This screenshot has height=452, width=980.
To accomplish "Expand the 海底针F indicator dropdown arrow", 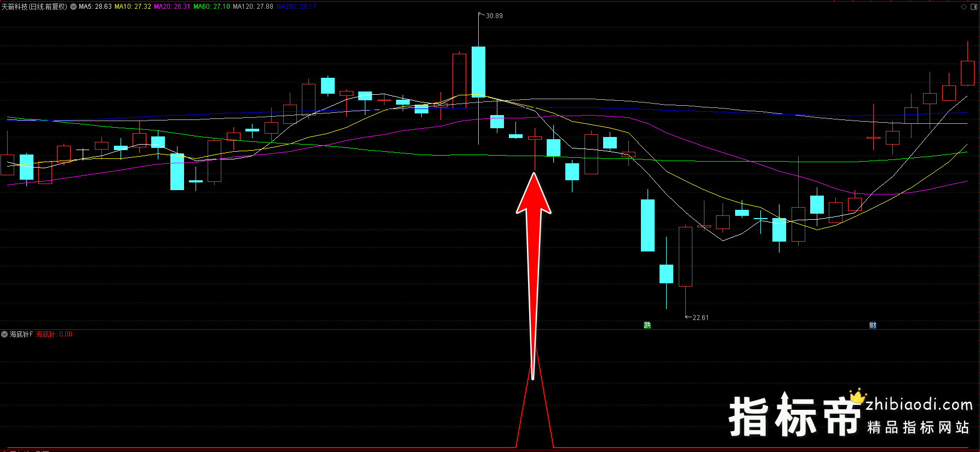I will pyautogui.click(x=4, y=334).
